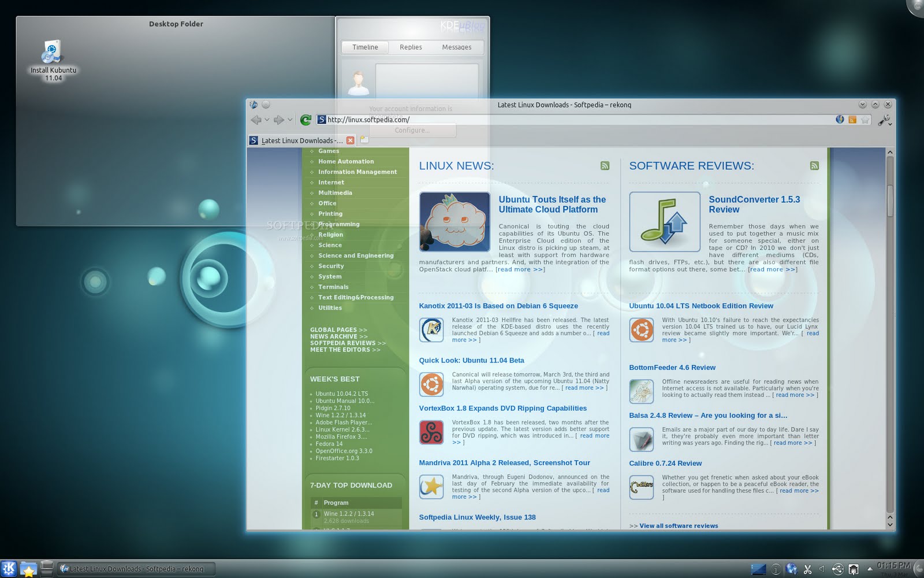Open Ubuntu Touts Itself headline link

click(x=552, y=205)
